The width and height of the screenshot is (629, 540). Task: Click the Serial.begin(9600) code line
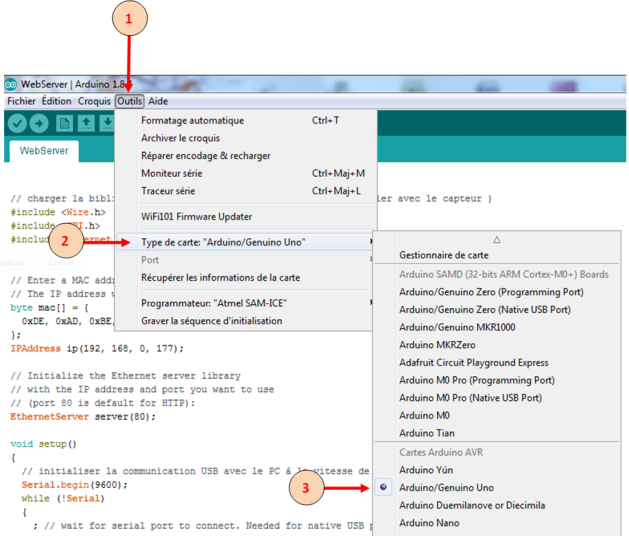coord(75,485)
